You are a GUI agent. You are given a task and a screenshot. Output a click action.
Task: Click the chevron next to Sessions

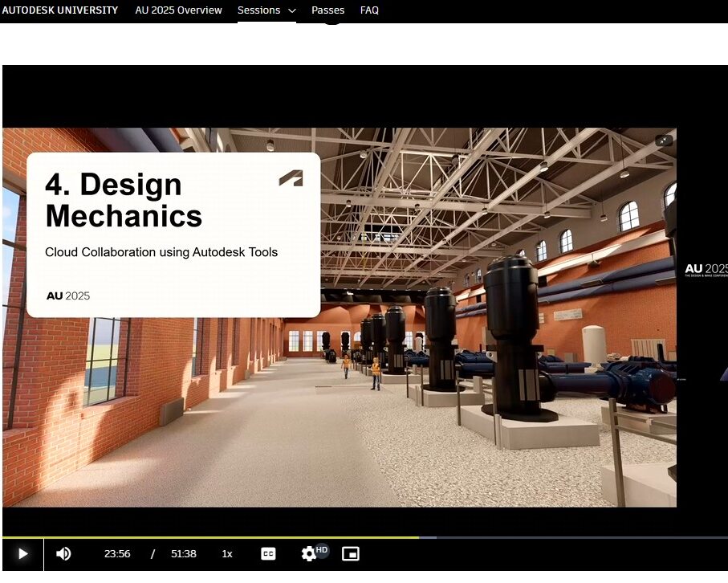[291, 11]
